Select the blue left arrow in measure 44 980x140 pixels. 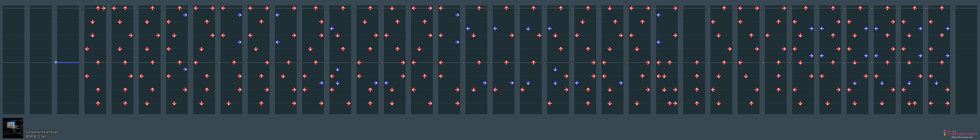[577, 83]
